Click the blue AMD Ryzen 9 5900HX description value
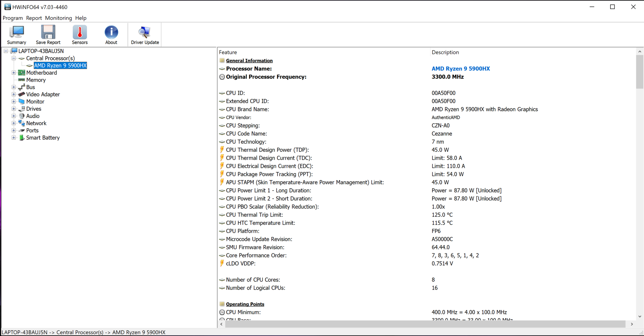The width and height of the screenshot is (644, 336). point(461,69)
